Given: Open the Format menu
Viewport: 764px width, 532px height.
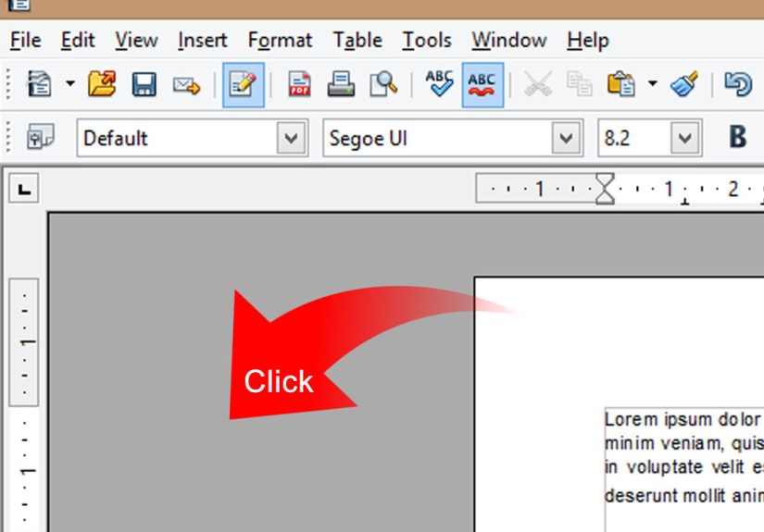Looking at the screenshot, I should pyautogui.click(x=280, y=40).
